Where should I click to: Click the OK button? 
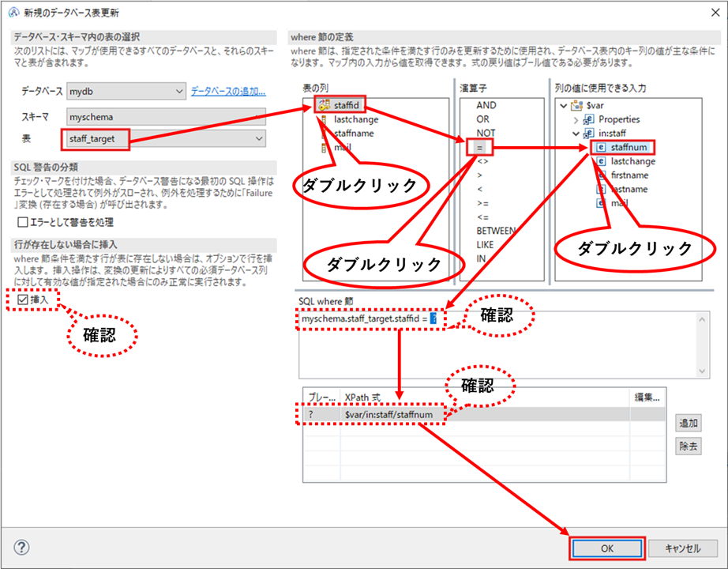pos(607,548)
